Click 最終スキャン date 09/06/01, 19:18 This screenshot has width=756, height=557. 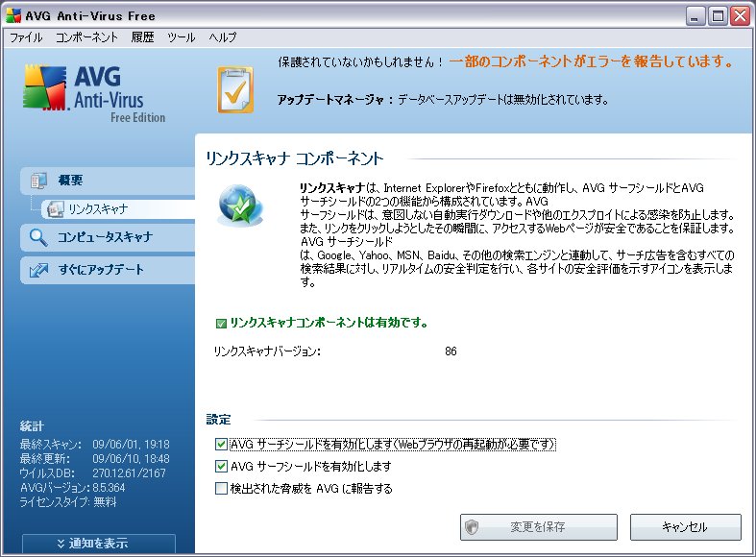click(131, 445)
